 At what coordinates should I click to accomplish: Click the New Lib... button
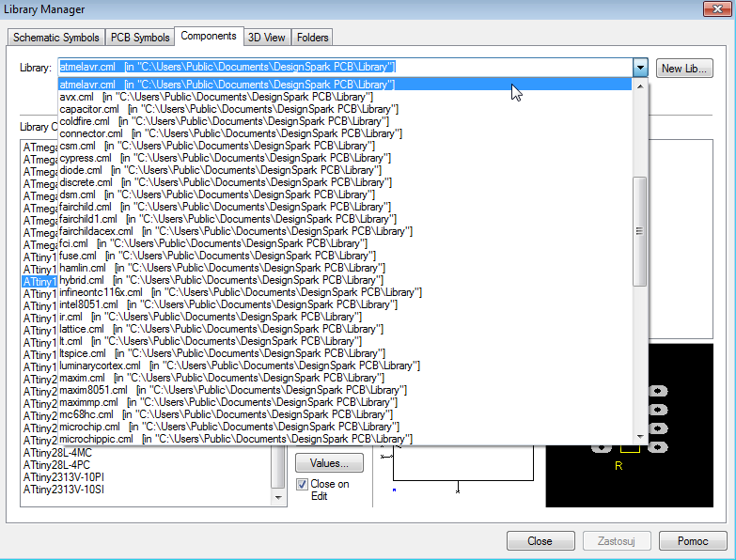pos(684,69)
